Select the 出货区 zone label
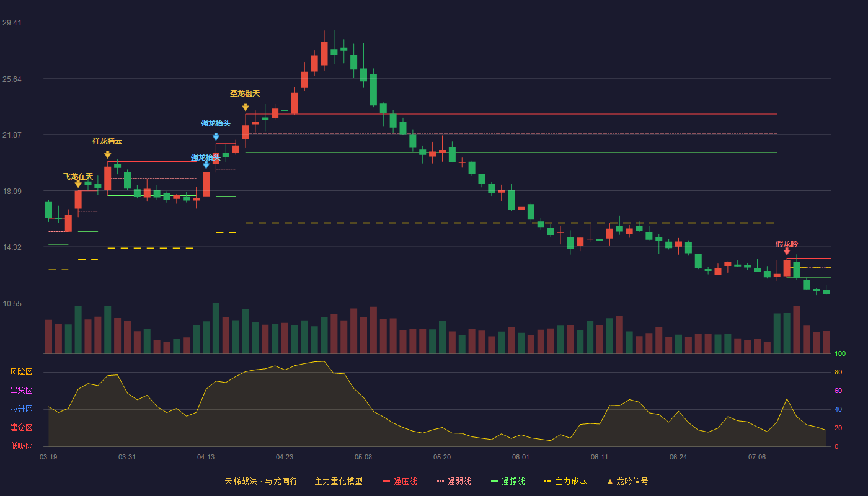The height and width of the screenshot is (496, 868). (x=21, y=391)
